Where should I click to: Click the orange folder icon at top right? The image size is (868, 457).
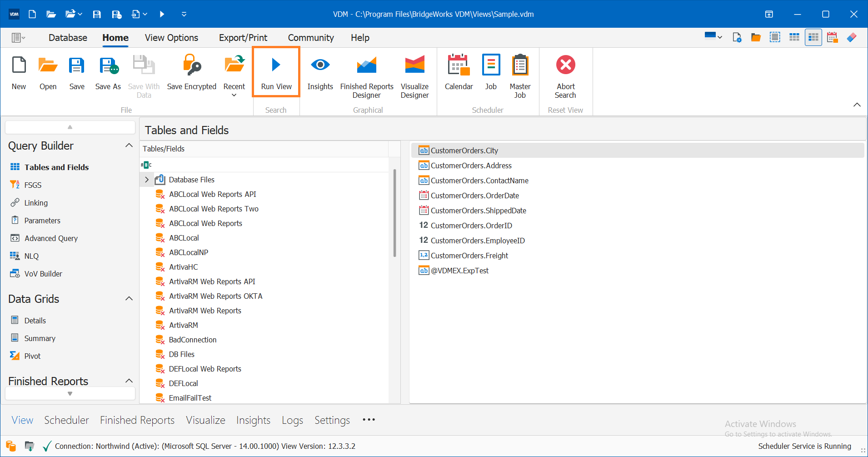pyautogui.click(x=756, y=37)
